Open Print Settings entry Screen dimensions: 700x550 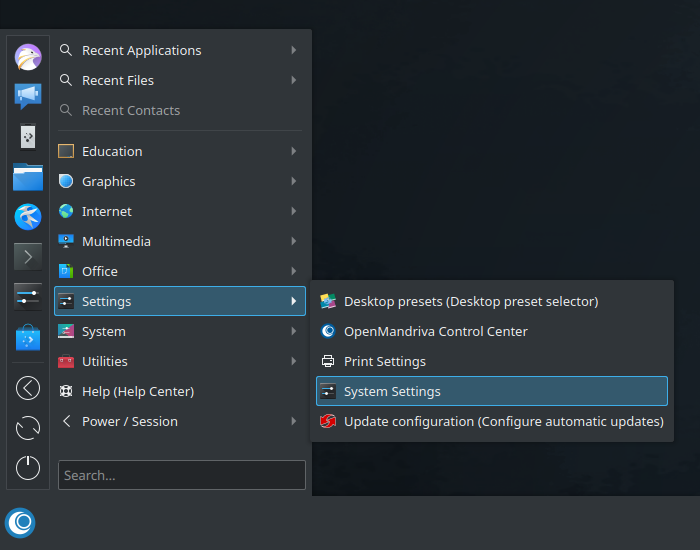pos(492,361)
